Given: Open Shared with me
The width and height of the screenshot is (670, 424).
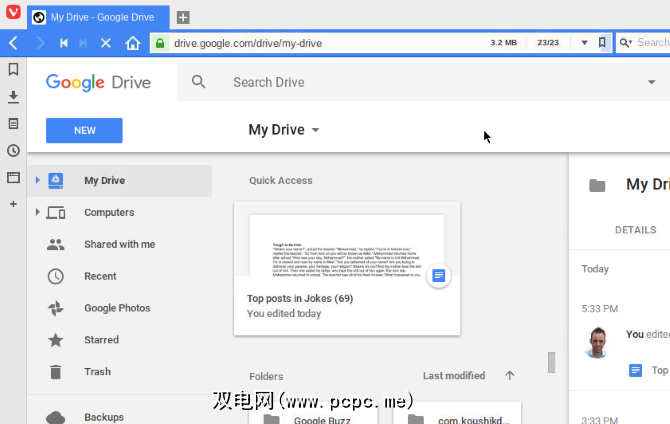Looking at the screenshot, I should click(x=119, y=244).
